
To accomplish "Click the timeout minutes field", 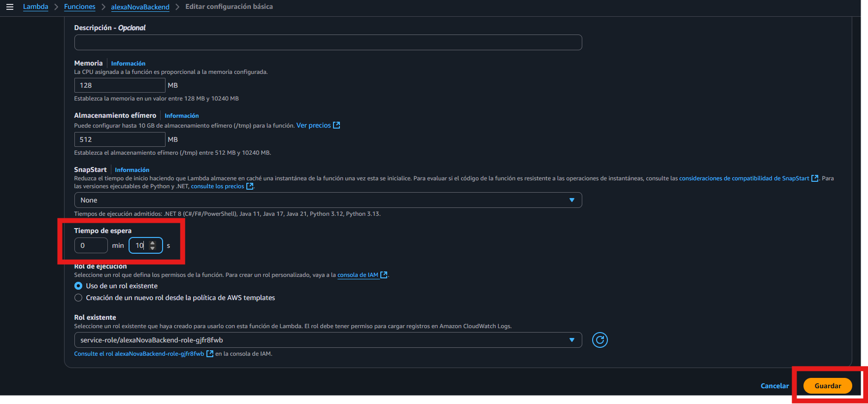I will click(x=91, y=245).
